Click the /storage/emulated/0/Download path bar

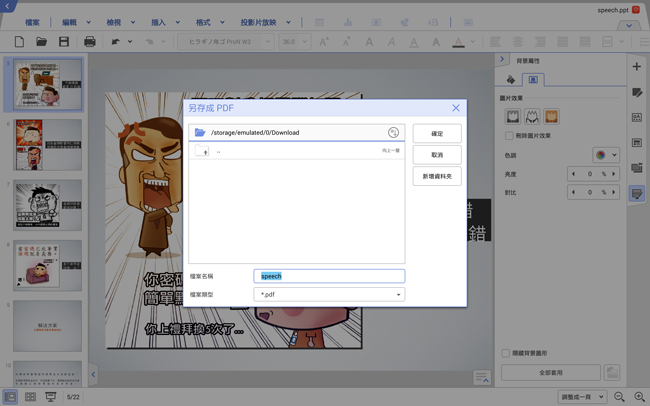[x=297, y=132]
